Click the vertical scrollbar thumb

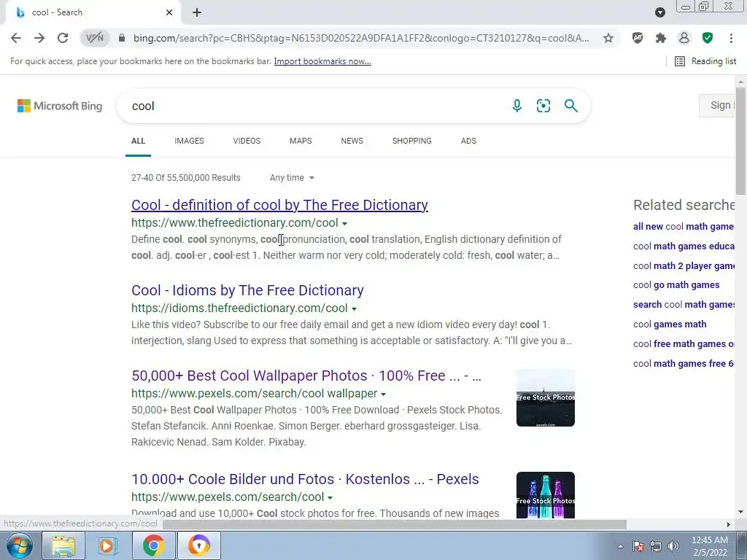[740, 141]
